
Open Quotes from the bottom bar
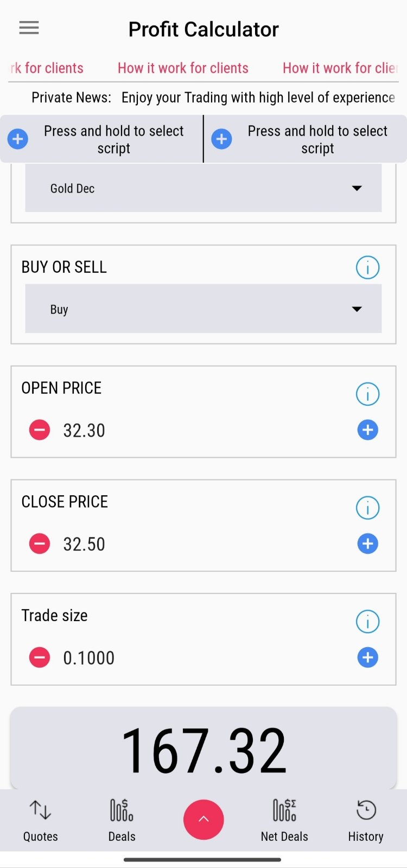pyautogui.click(x=40, y=820)
